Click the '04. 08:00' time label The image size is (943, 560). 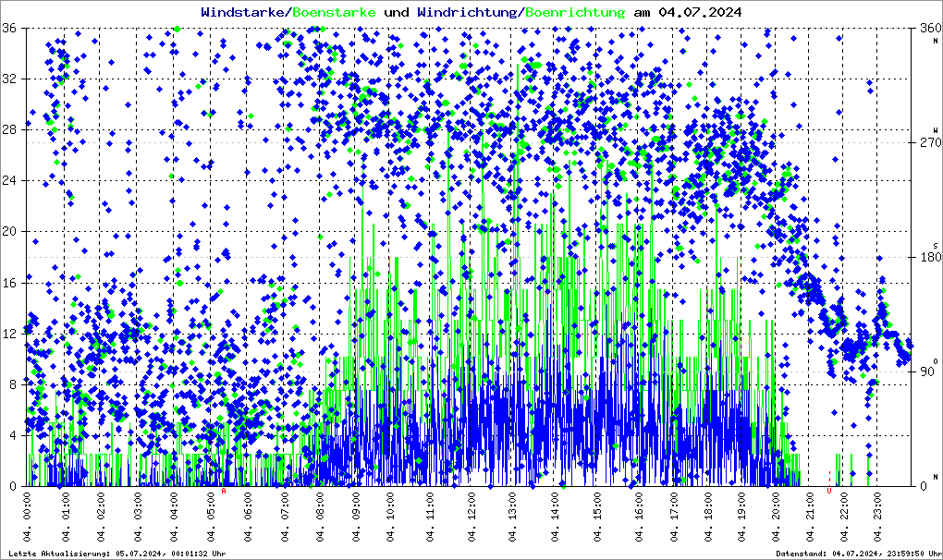tap(319, 517)
